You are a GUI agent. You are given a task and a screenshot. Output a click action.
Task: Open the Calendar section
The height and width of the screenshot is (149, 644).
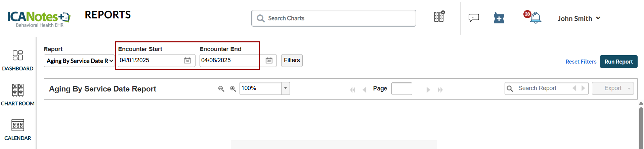click(x=18, y=130)
